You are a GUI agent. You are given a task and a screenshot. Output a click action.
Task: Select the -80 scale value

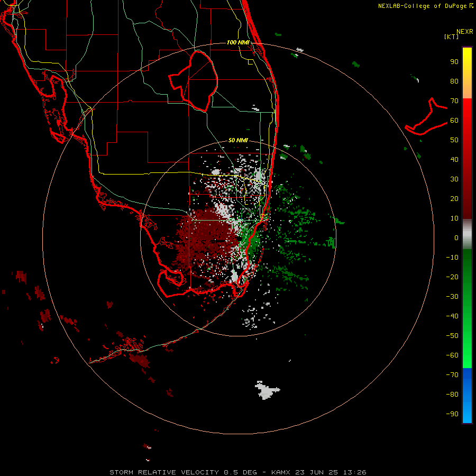452,395
